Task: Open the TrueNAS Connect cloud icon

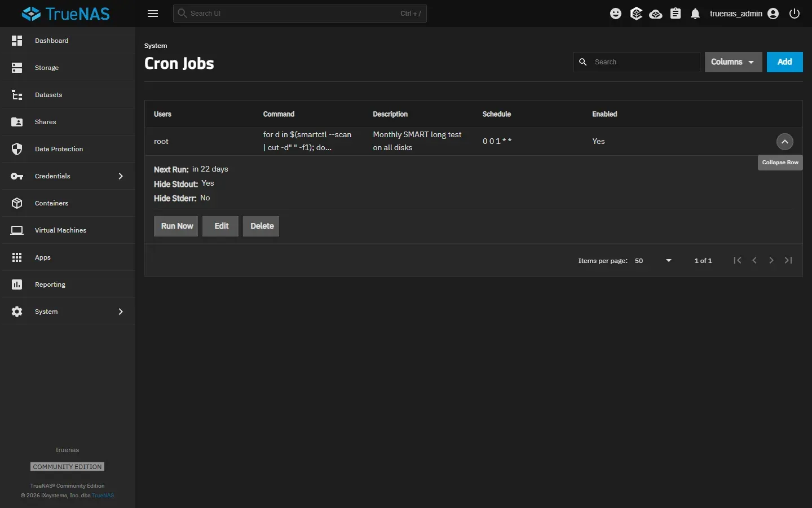Action: [656, 14]
